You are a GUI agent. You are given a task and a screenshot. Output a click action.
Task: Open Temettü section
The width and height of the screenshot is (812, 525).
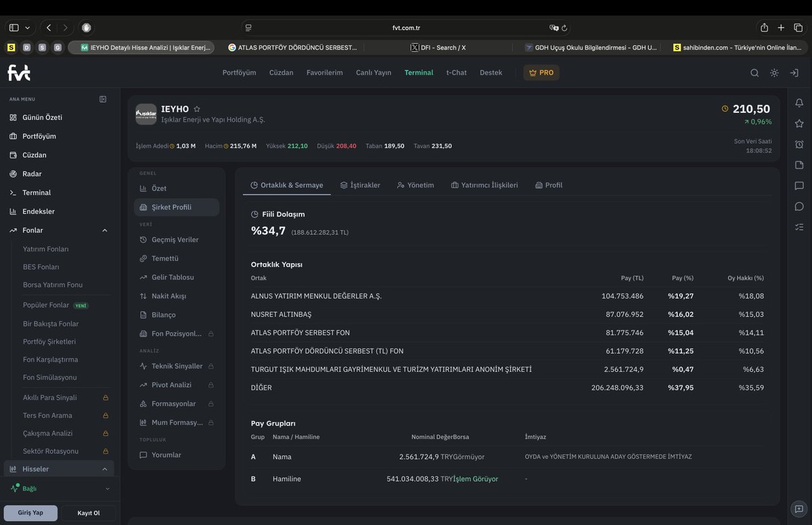[x=165, y=258]
